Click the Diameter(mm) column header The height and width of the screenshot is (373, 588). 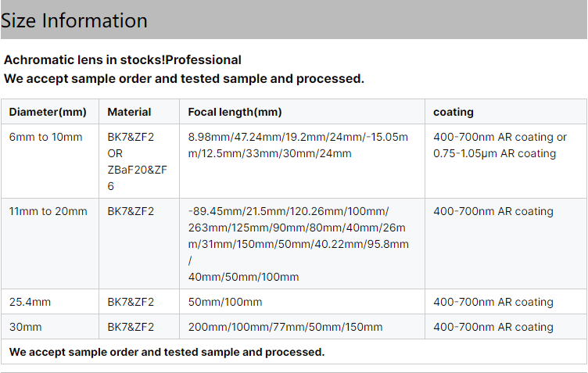47,112
